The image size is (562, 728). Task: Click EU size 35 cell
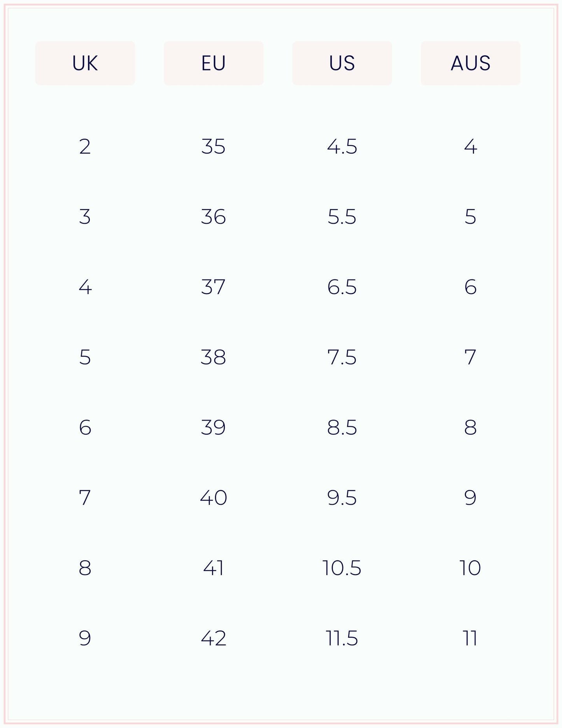click(214, 147)
